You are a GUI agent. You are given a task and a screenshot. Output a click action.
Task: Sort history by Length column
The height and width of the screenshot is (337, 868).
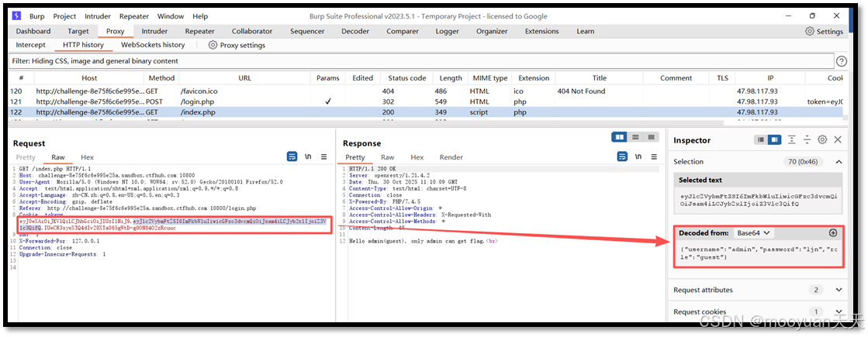tap(451, 78)
